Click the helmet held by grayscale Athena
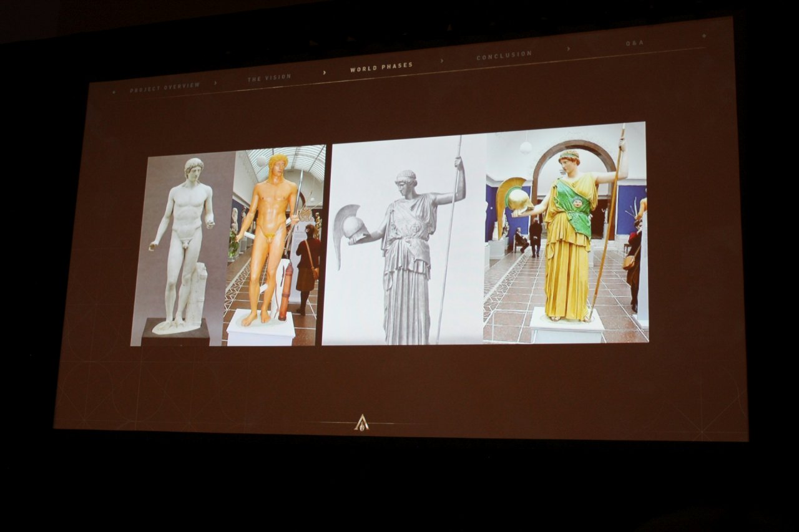 click(x=351, y=227)
